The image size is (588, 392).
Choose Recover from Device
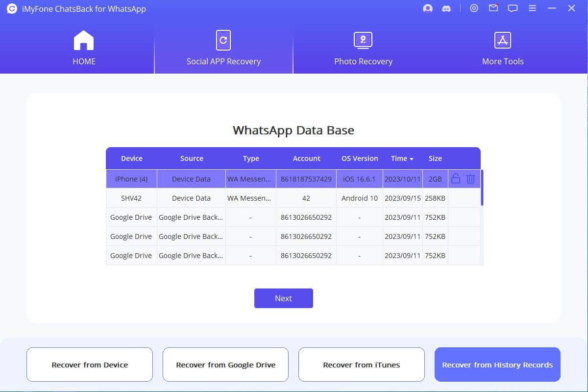90,365
